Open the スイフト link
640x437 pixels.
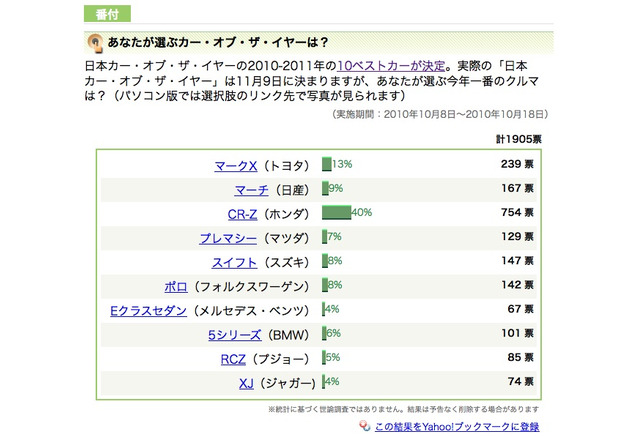(x=234, y=262)
